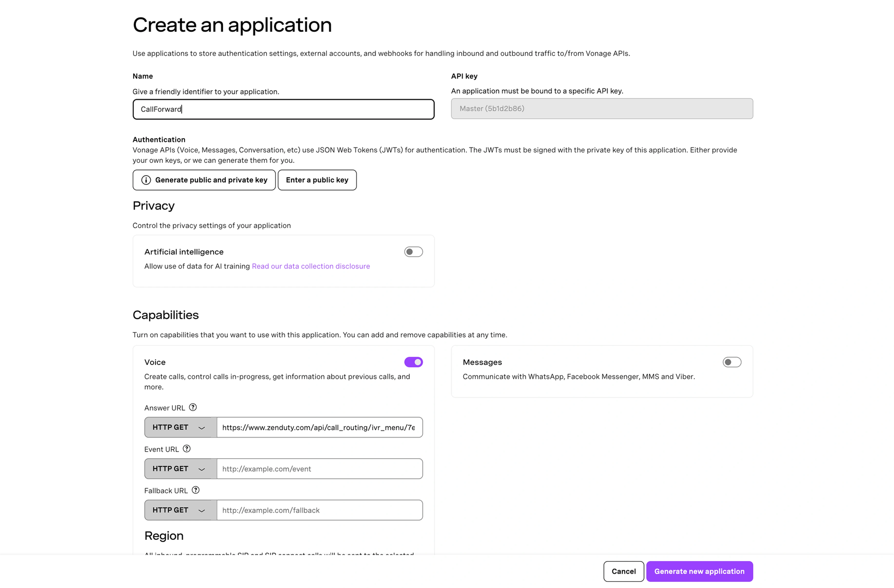Click Enter a public key button

click(x=317, y=180)
